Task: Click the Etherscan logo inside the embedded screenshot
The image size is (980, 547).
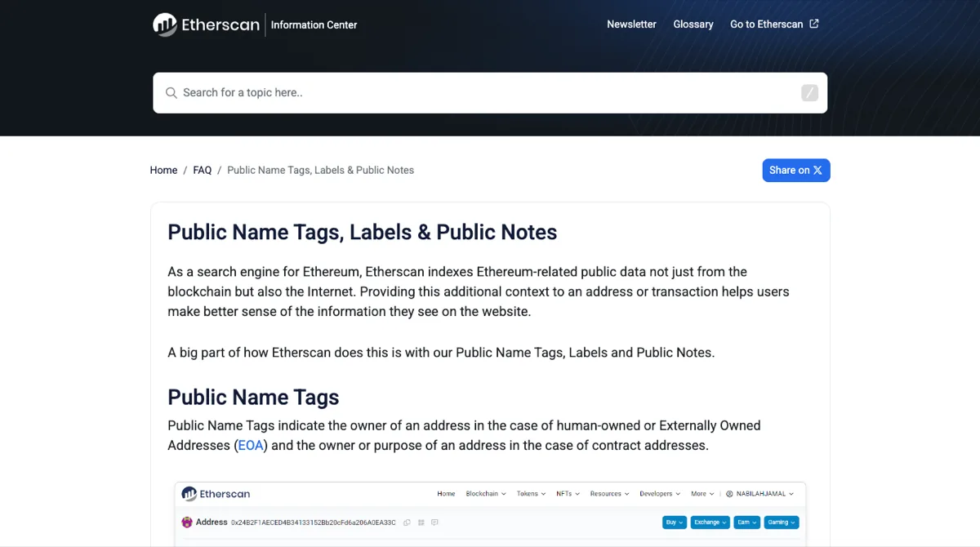Action: pos(216,494)
